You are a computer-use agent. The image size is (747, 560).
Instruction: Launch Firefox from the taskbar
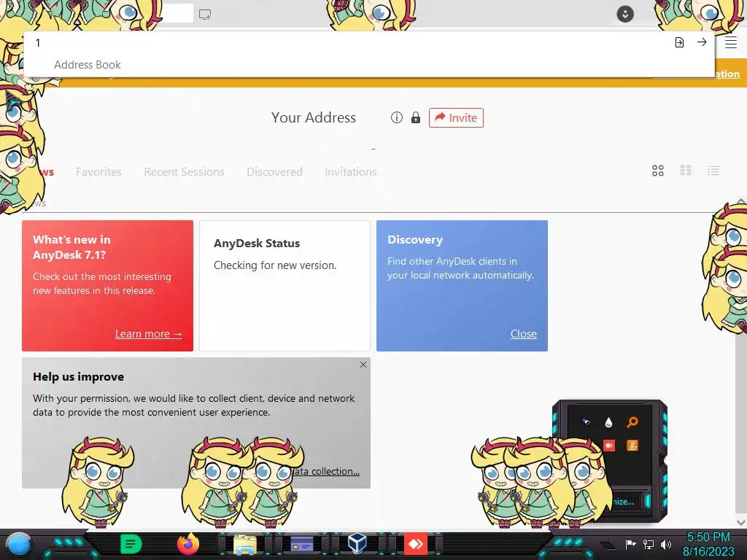(x=187, y=544)
